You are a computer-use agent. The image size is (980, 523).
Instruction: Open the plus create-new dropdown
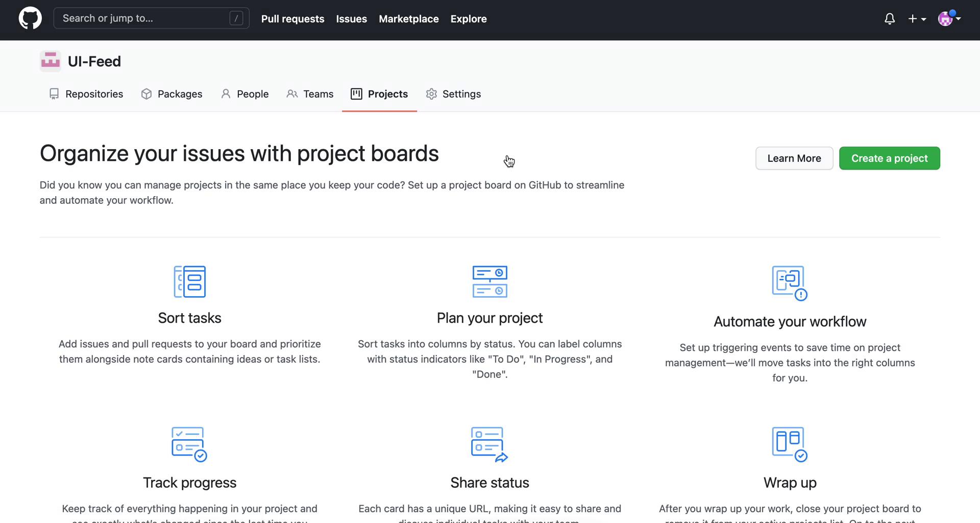click(917, 19)
